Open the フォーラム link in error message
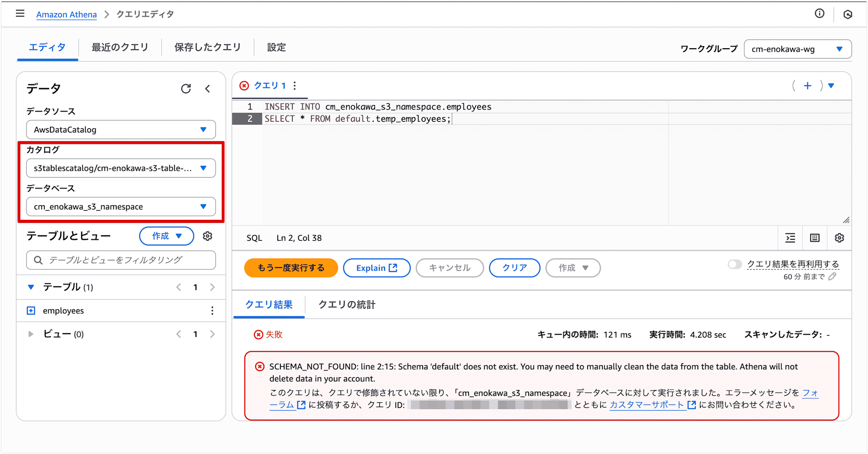 810,393
